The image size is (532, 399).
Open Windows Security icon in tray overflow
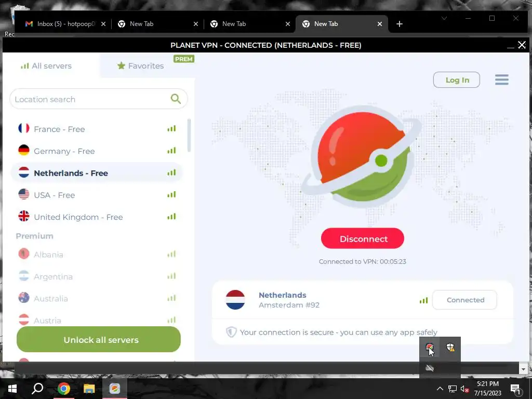coord(450,347)
